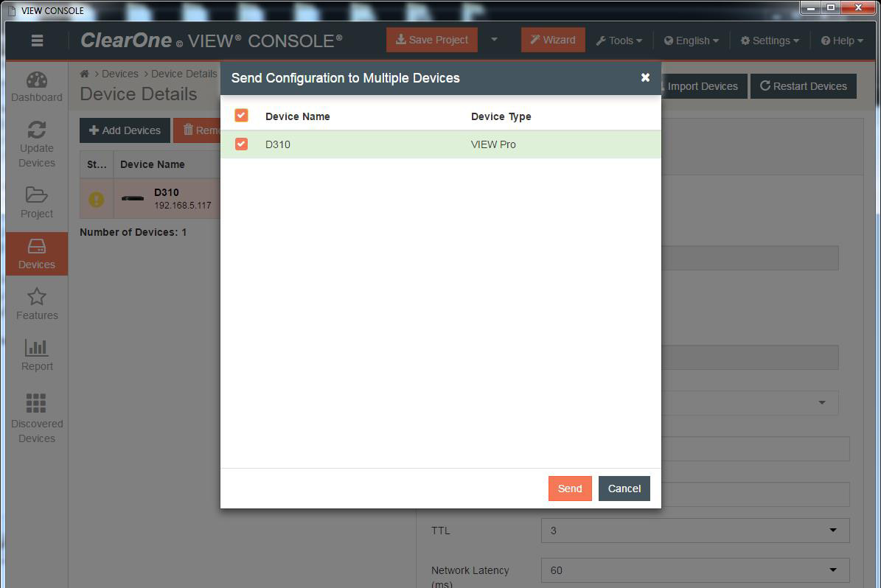
Task: Click the Restart Devices button
Action: (804, 86)
